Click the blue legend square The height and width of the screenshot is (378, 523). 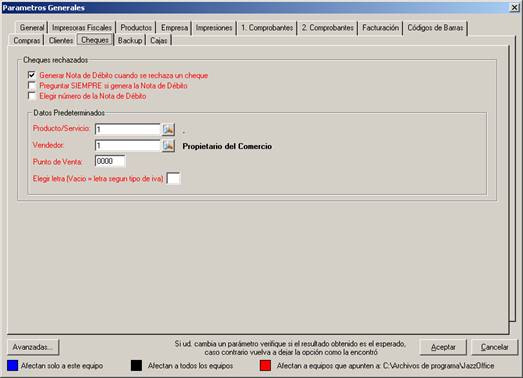click(x=12, y=366)
